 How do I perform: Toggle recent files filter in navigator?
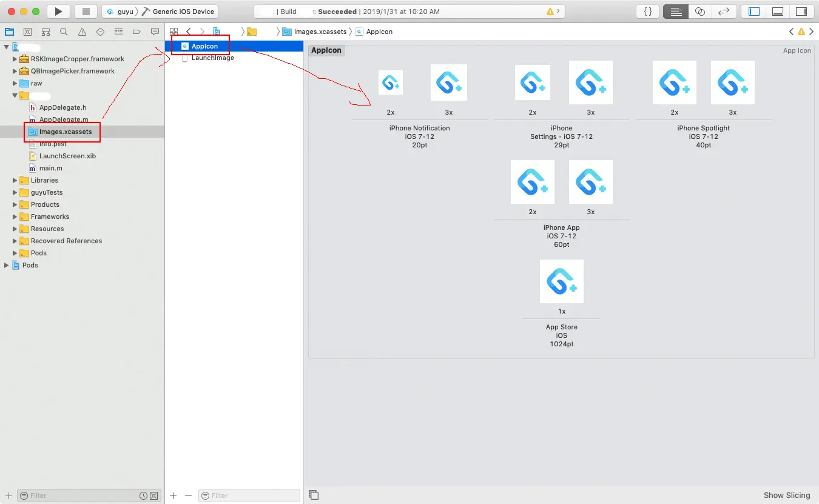point(143,496)
